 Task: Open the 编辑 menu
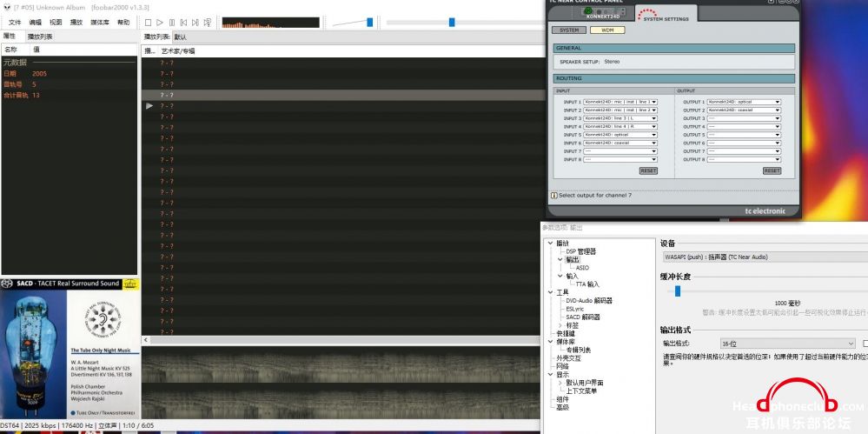tap(36, 23)
